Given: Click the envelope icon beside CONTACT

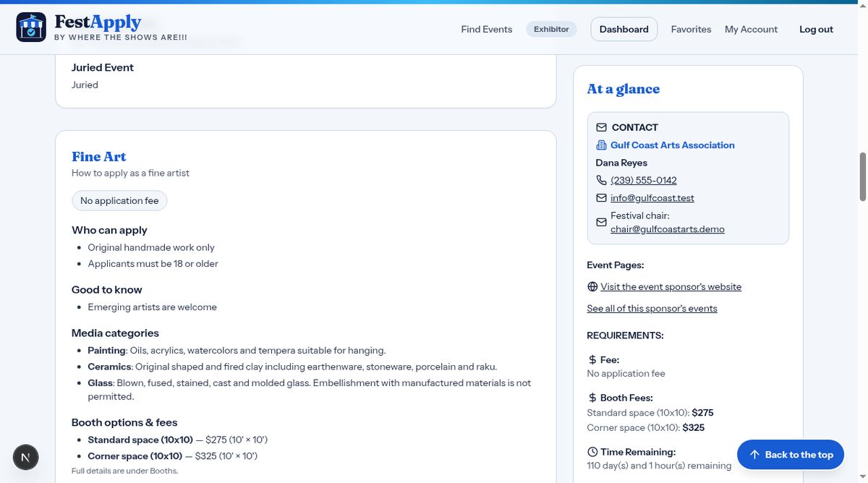Looking at the screenshot, I should point(601,127).
